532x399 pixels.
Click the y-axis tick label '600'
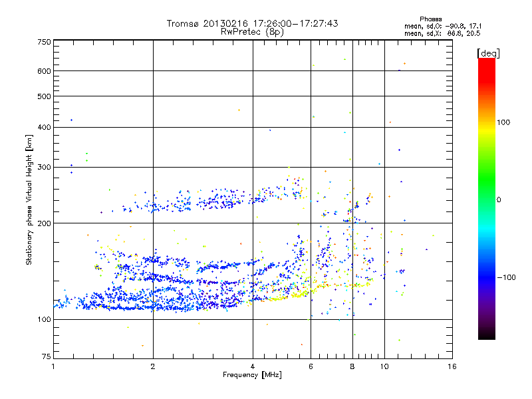[44, 71]
